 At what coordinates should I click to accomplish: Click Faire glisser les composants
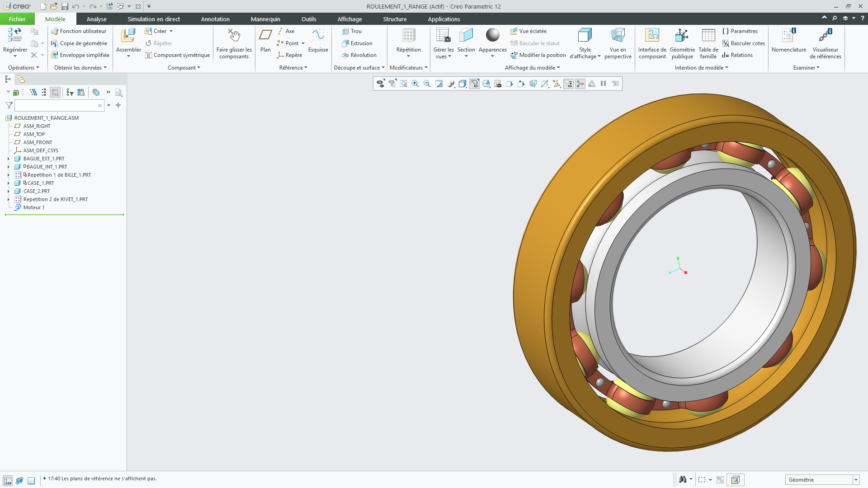click(234, 43)
